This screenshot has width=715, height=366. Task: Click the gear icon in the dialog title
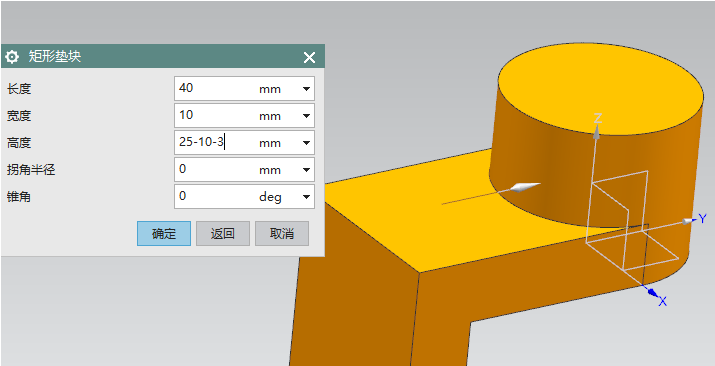click(12, 57)
